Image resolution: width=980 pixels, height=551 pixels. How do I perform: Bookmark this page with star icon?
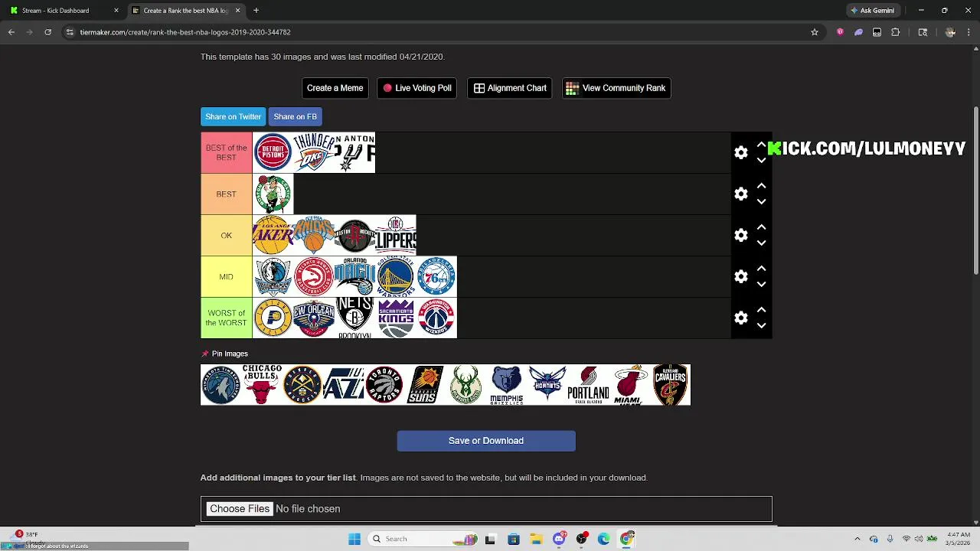click(815, 32)
